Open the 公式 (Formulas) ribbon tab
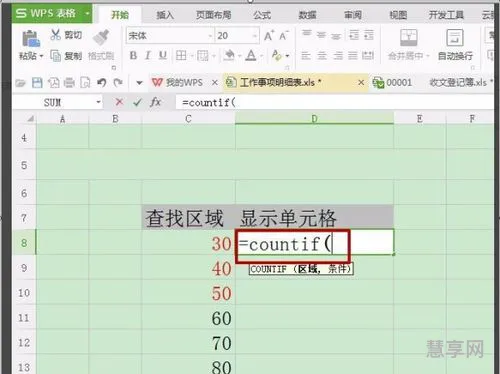The height and width of the screenshot is (374, 500). 262,15
